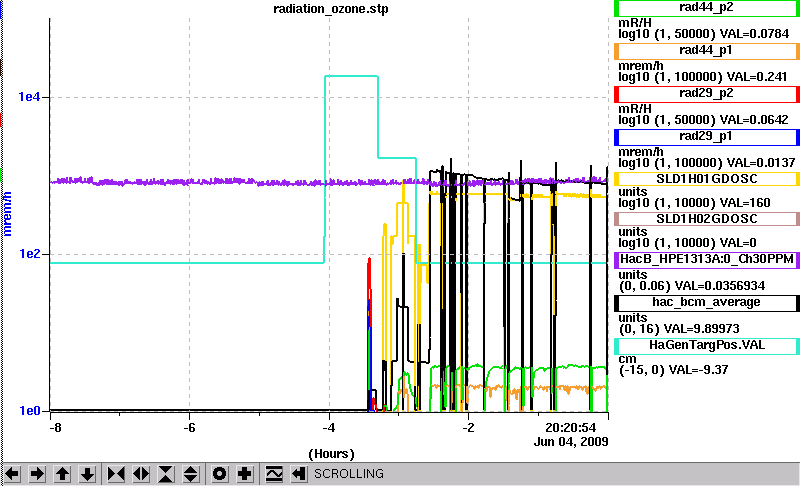Image resolution: width=800 pixels, height=486 pixels.
Task: Click the 20:20:54 timestamp
Action: tap(570, 428)
